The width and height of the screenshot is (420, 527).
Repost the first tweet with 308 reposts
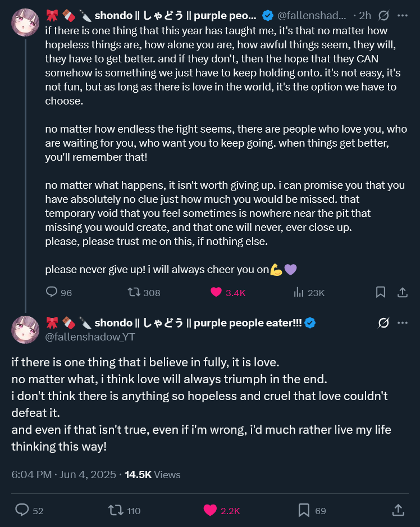pyautogui.click(x=134, y=292)
